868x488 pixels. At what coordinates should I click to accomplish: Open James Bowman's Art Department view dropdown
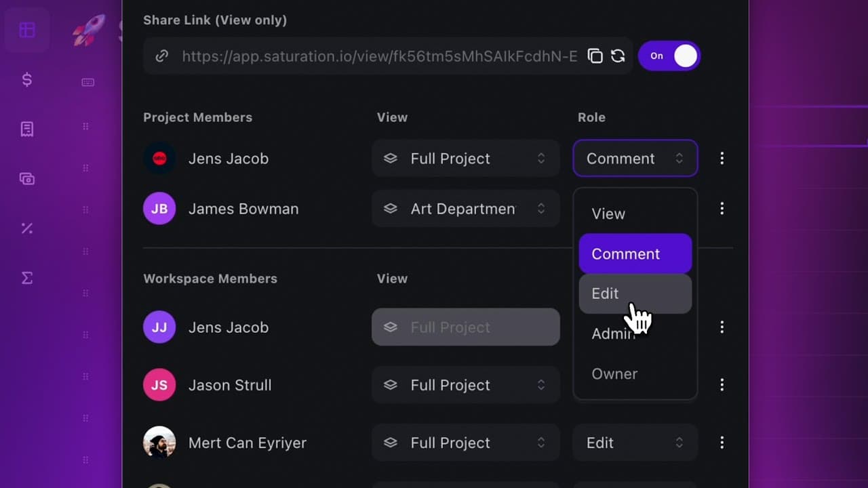click(x=466, y=209)
